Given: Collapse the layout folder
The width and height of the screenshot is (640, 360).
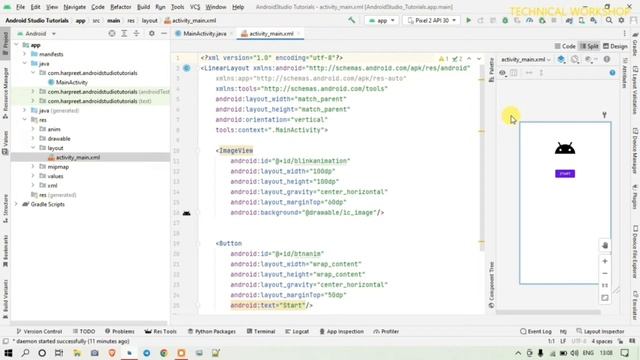Looking at the screenshot, I should pos(33,148).
